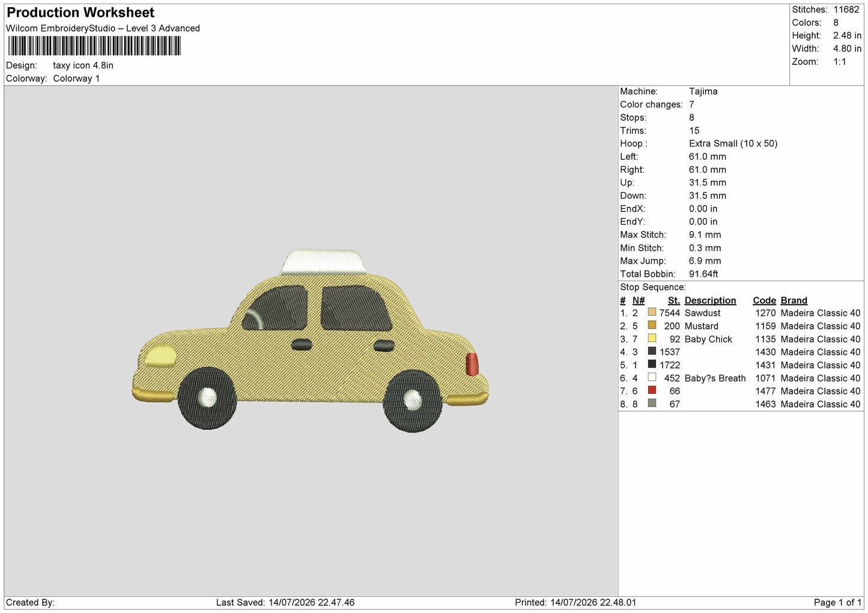Click the Total Bobbin value '91.64ft'
The image size is (868, 613).
click(703, 274)
